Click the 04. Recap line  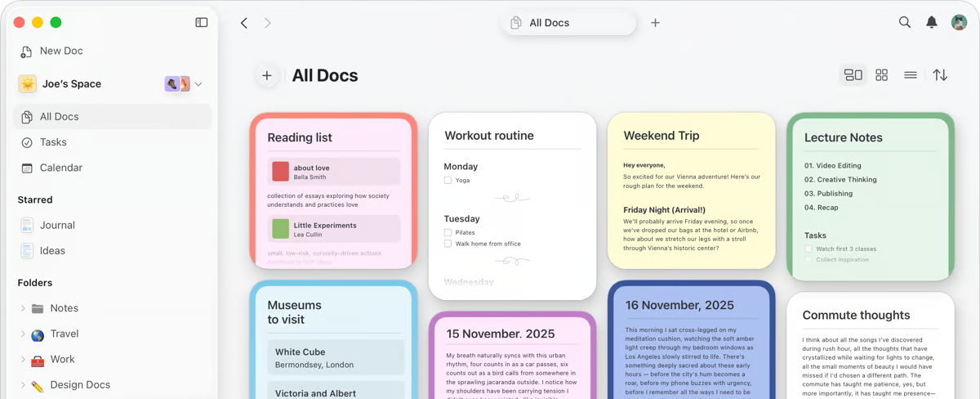[820, 208]
